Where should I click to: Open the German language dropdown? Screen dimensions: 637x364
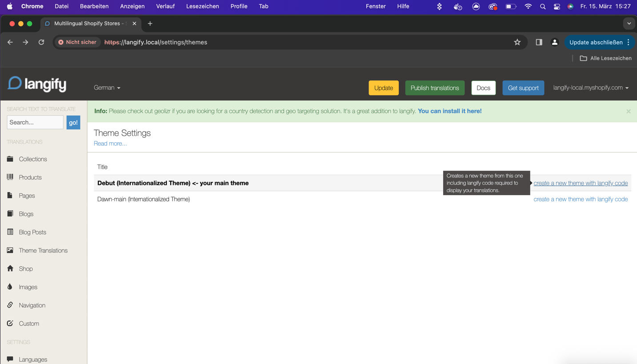coord(107,88)
